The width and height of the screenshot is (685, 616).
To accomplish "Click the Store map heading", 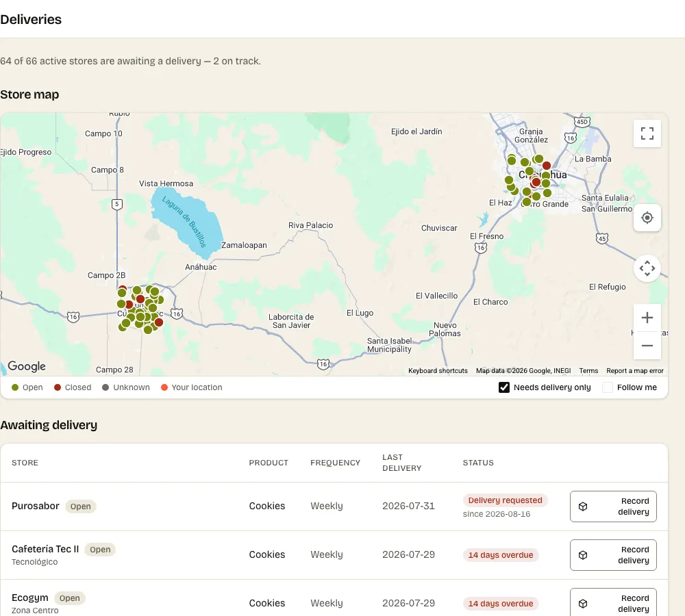I will coord(29,94).
